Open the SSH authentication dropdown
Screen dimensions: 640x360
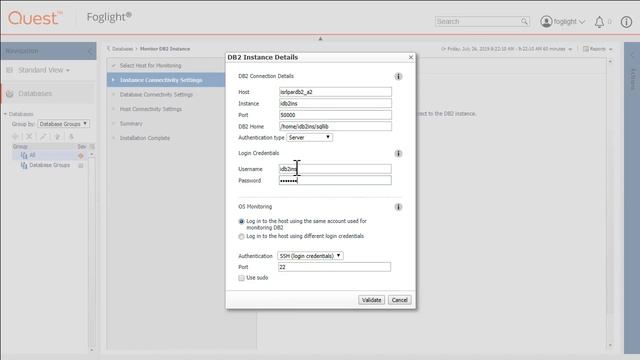click(x=310, y=256)
